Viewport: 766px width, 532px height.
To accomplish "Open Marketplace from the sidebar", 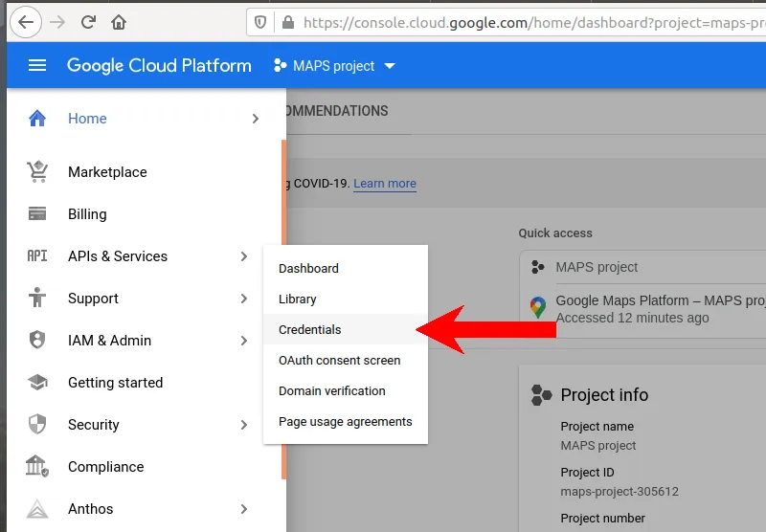I will 107,172.
